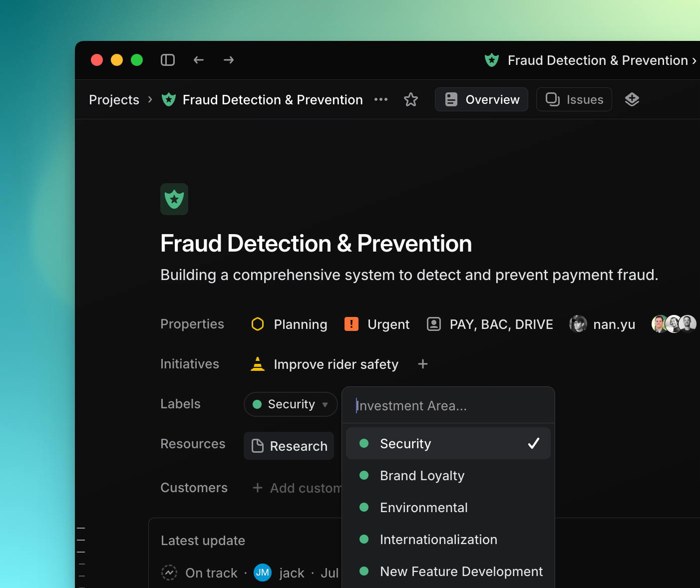
Task: Go forward with the right arrow
Action: (x=229, y=60)
